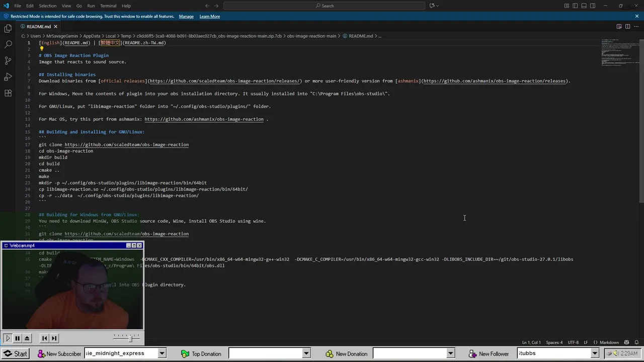The image size is (644, 362).
Task: Click Play in Webcam.mp4 player
Action: 7,338
